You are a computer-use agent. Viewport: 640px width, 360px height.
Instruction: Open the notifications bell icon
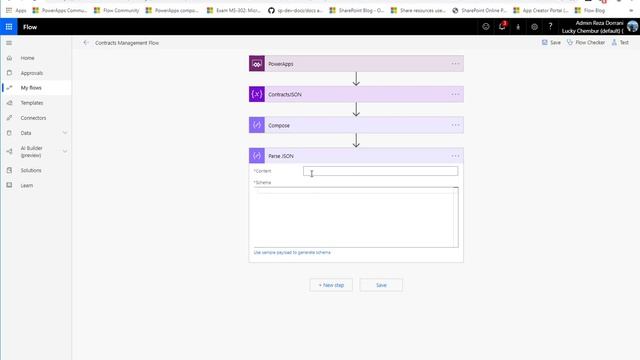point(502,27)
